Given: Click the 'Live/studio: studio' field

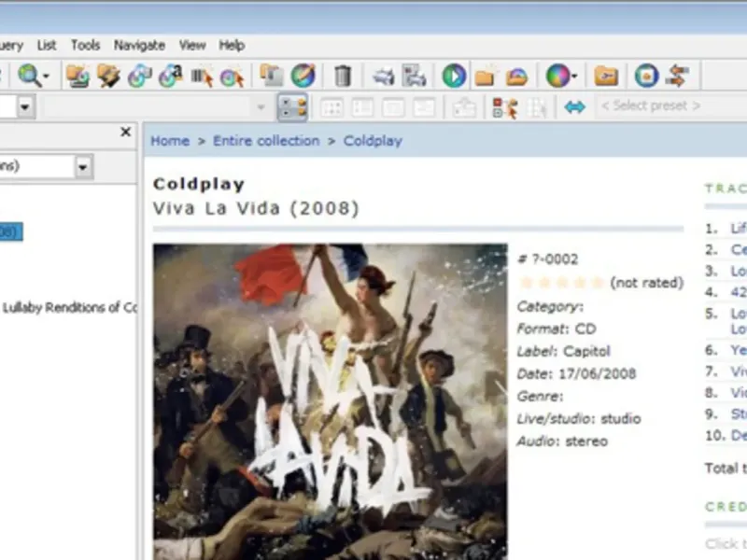Looking at the screenshot, I should click(579, 418).
